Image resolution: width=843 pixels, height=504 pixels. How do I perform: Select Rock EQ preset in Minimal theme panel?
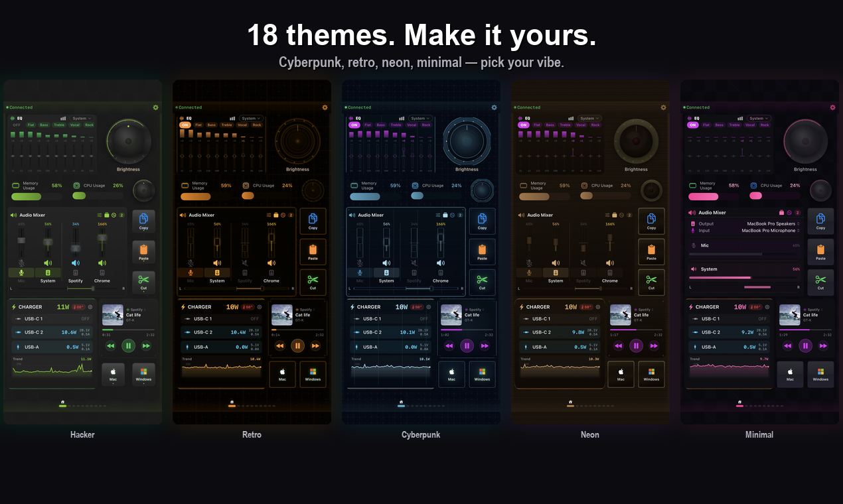(x=765, y=125)
